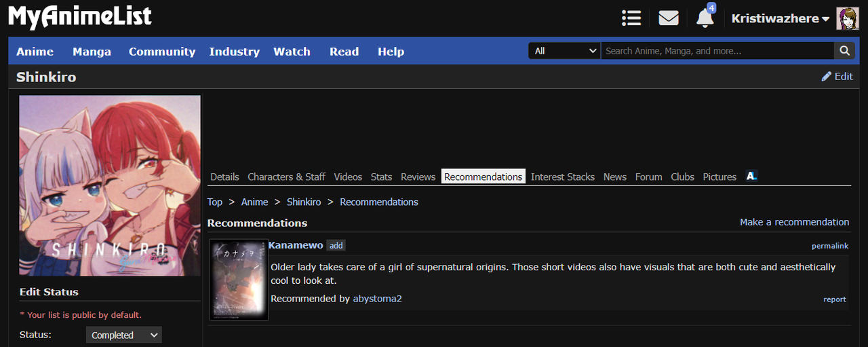Open the Industry navigation menu
868x347 pixels.
(x=235, y=52)
